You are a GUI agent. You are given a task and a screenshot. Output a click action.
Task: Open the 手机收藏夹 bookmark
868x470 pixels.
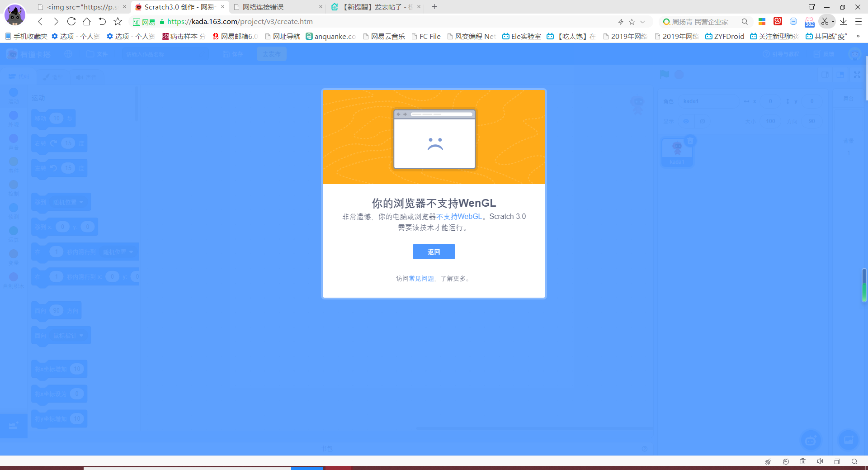coord(26,36)
